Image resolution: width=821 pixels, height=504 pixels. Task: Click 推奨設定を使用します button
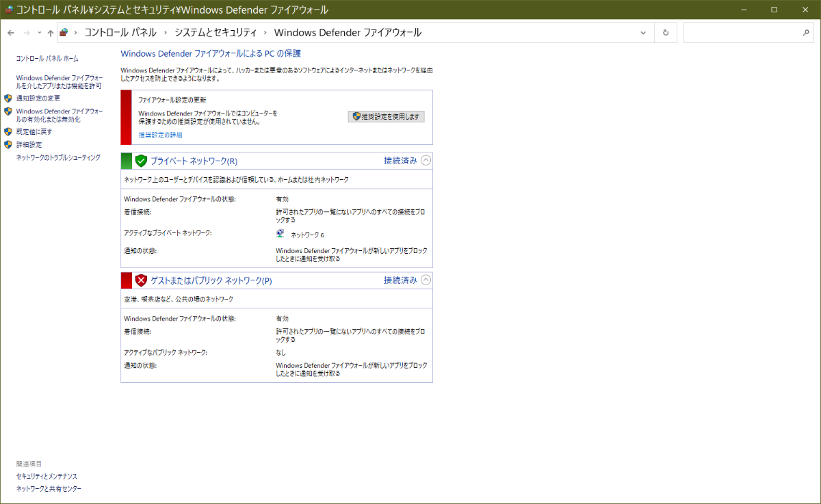[387, 117]
